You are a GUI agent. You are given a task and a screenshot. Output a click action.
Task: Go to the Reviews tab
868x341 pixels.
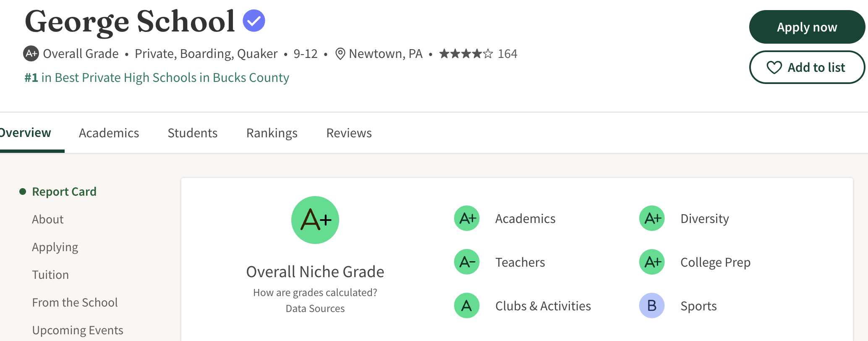(x=349, y=133)
